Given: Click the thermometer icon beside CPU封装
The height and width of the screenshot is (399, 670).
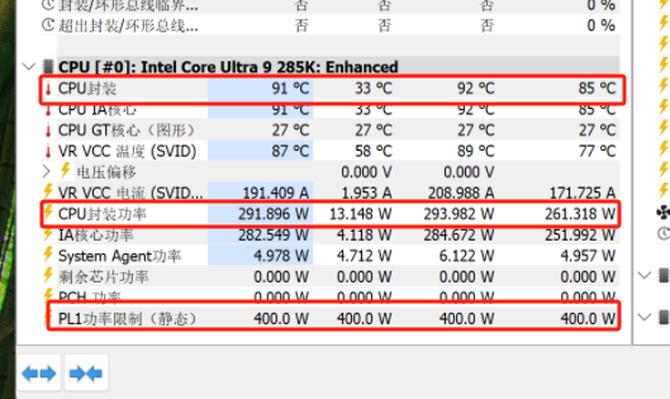Looking at the screenshot, I should (x=48, y=89).
